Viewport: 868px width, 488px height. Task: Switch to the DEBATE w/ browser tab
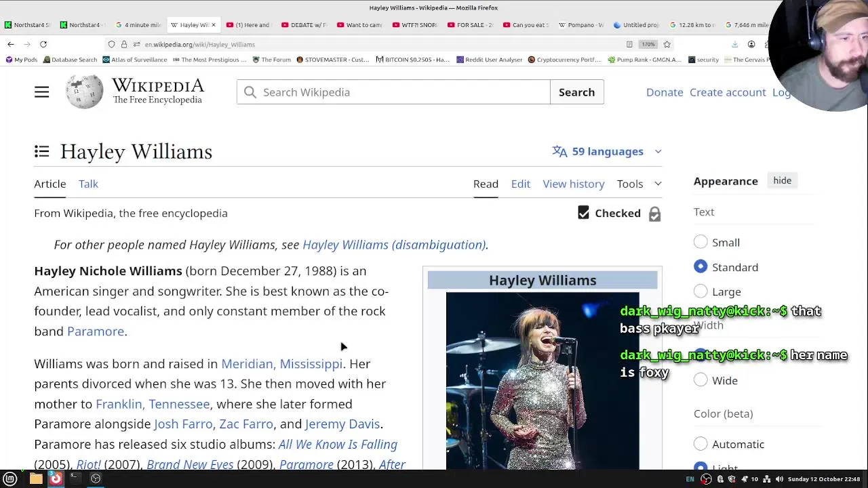point(304,25)
